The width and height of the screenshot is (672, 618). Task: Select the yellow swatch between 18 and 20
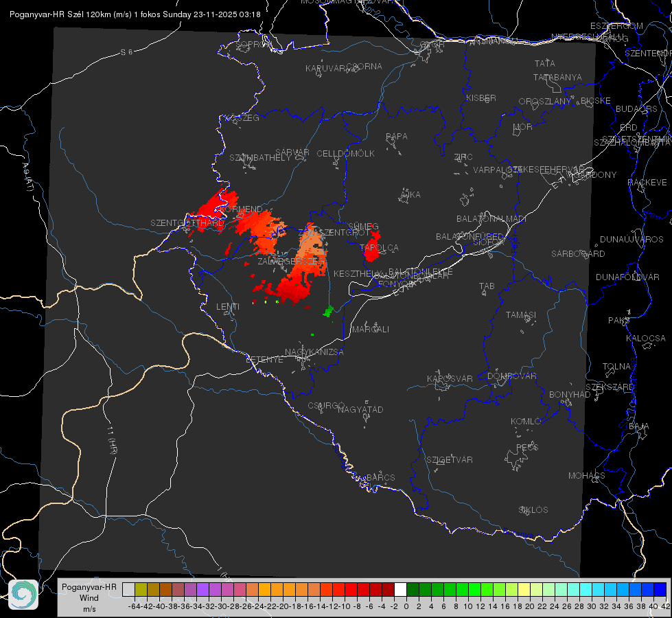(x=524, y=589)
